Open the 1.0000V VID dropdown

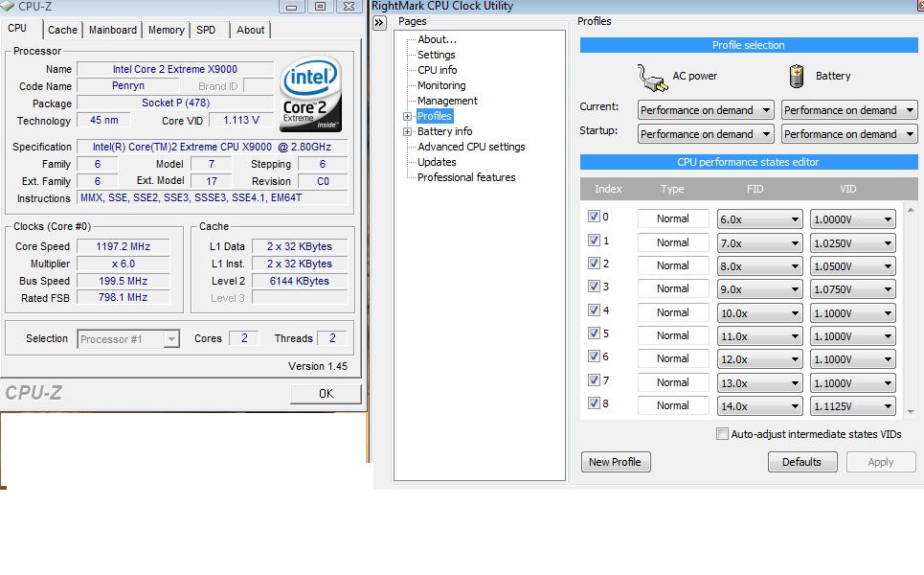[x=853, y=219]
